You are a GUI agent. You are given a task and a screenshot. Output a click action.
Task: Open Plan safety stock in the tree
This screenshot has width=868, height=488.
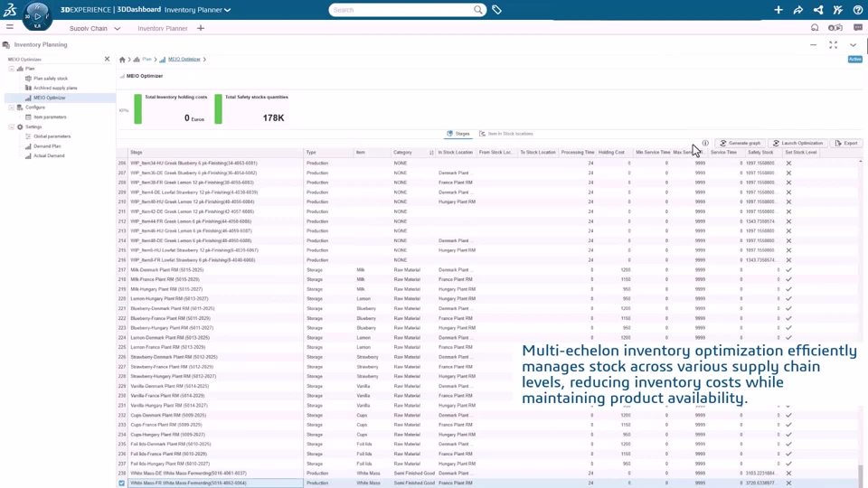tap(51, 79)
